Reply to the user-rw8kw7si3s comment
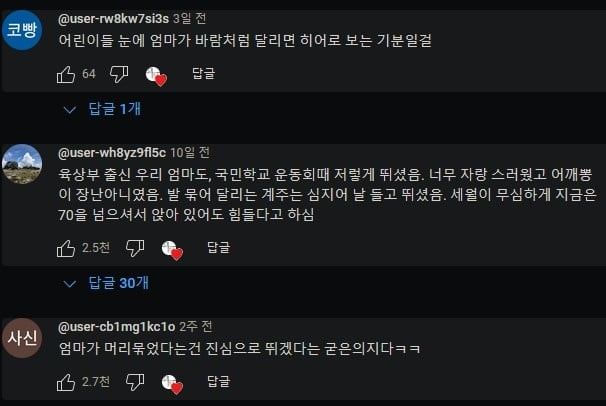The image size is (606, 406). coord(203,73)
